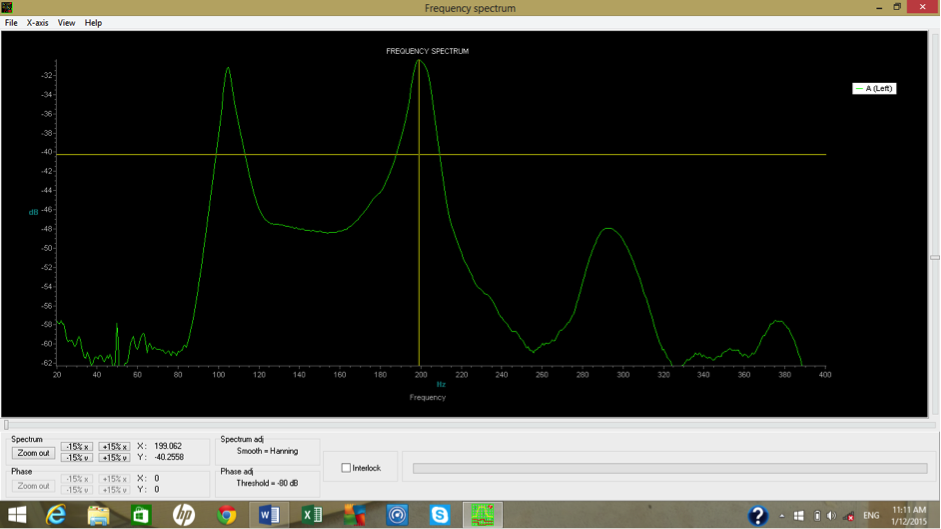The image size is (941, 529).
Task: Click the network tray icon with red X
Action: pos(849,516)
